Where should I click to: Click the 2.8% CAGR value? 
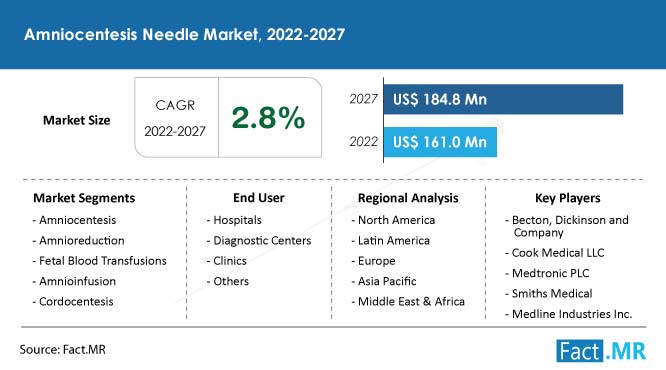click(x=268, y=118)
